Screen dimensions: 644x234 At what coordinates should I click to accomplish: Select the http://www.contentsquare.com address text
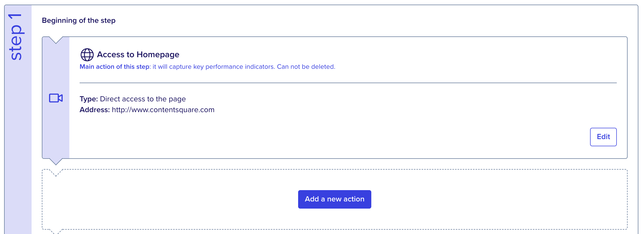pos(163,110)
